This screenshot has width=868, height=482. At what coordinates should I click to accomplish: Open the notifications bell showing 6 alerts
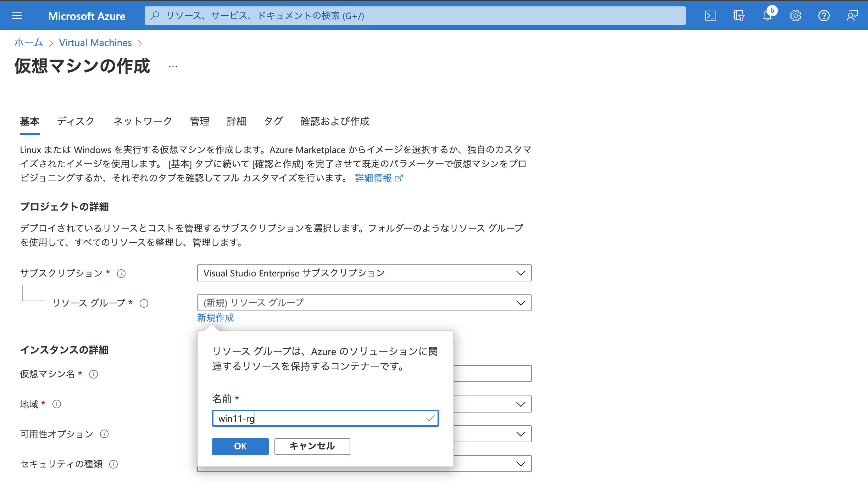[x=767, y=15]
